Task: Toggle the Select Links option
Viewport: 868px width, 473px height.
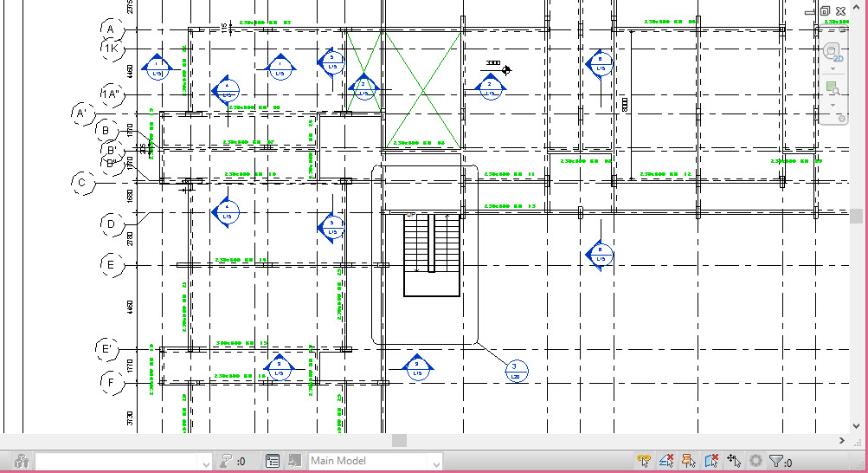Action: click(x=644, y=461)
